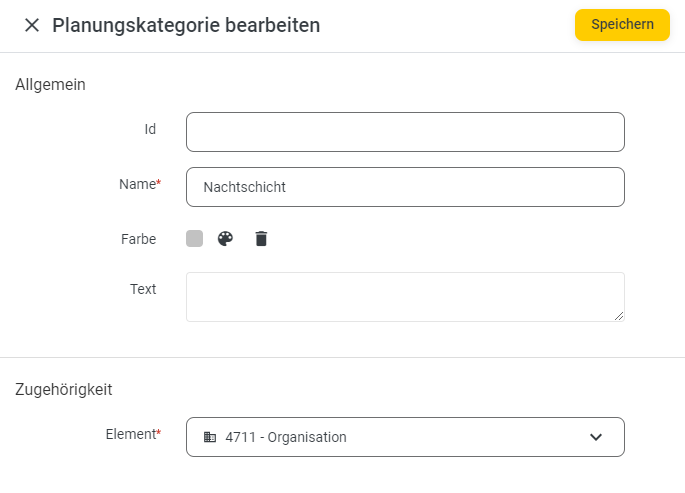This screenshot has width=685, height=493.
Task: Expand the Element dropdown chevron
Action: click(596, 437)
